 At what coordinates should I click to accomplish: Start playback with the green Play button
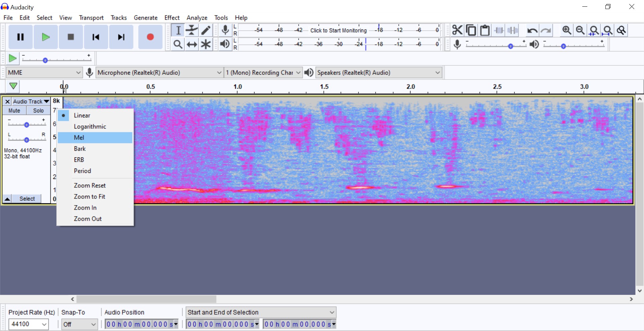46,37
